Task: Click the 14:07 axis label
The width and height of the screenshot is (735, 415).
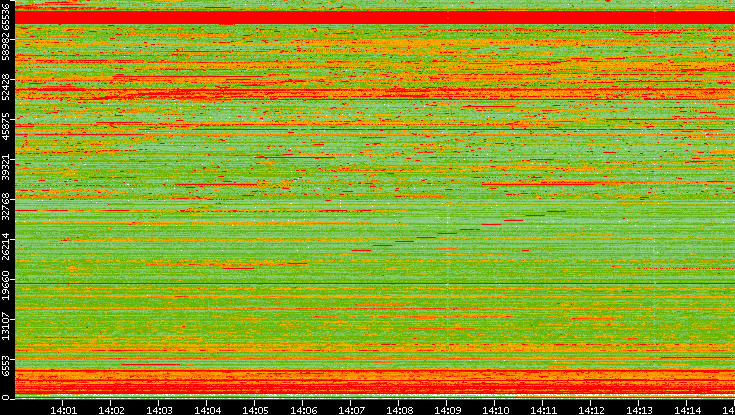Action: click(351, 410)
